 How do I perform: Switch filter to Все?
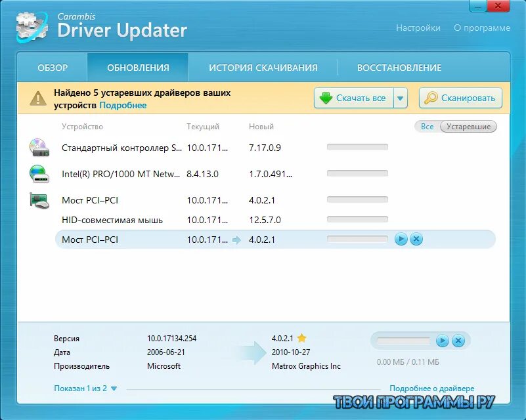tap(427, 127)
